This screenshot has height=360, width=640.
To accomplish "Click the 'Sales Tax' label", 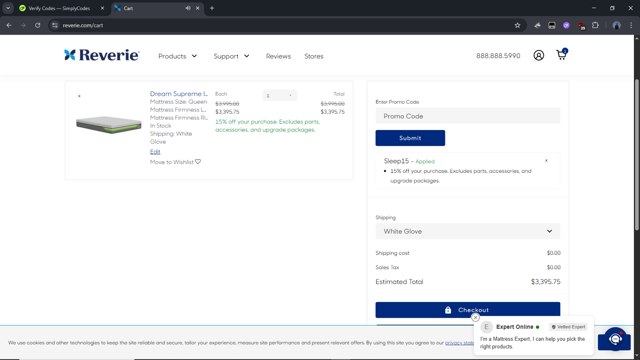I will point(387,267).
